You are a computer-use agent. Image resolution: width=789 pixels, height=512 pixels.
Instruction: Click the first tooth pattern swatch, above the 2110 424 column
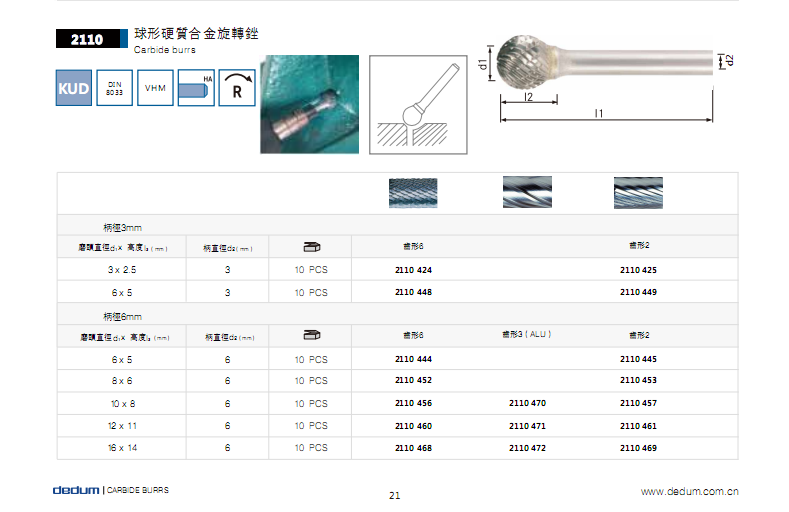[x=413, y=193]
